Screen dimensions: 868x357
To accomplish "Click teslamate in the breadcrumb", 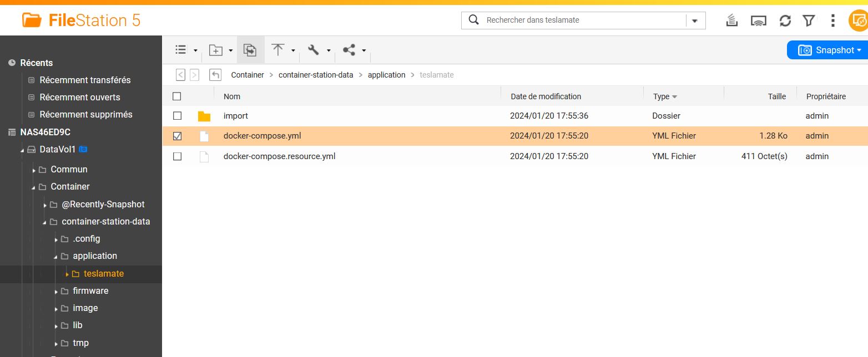I will point(437,75).
